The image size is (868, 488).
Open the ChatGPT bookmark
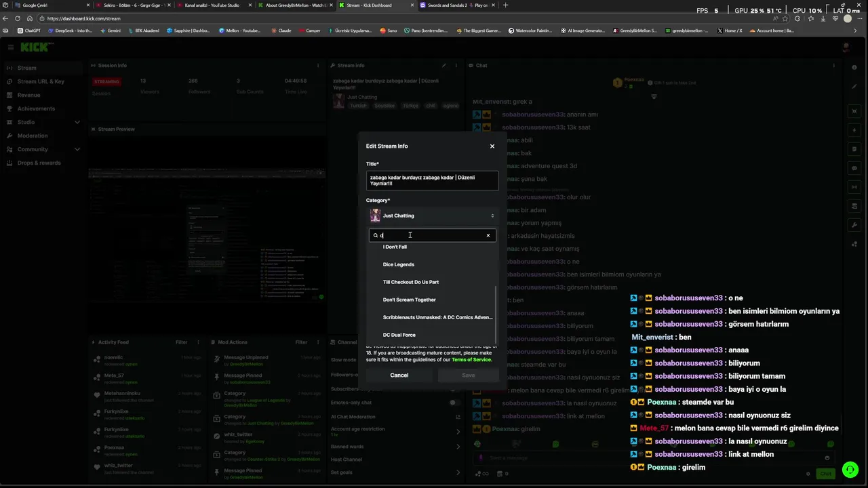click(30, 30)
